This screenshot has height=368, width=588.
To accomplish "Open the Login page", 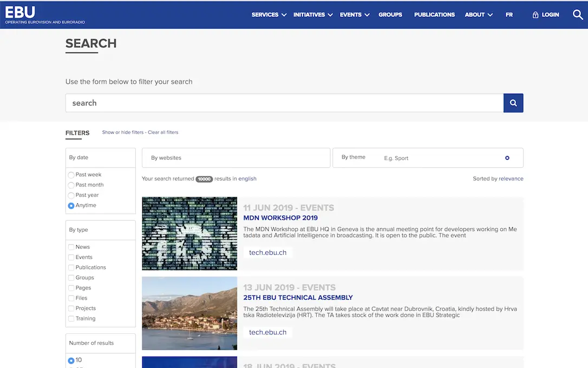I will tap(550, 15).
